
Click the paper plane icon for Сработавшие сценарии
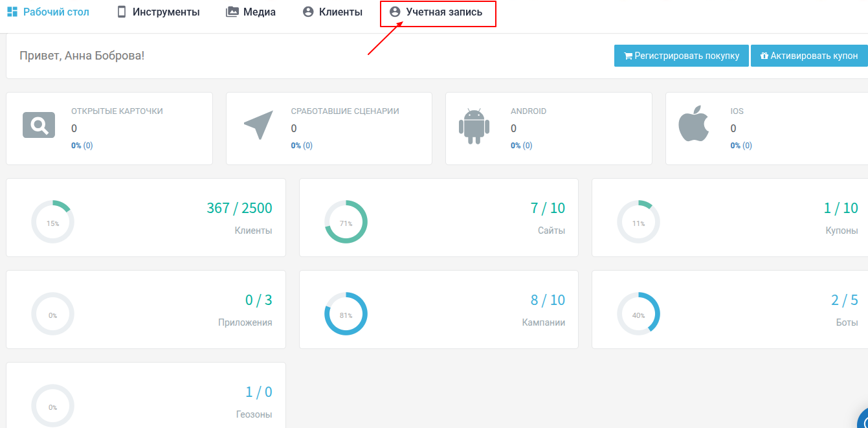[258, 125]
